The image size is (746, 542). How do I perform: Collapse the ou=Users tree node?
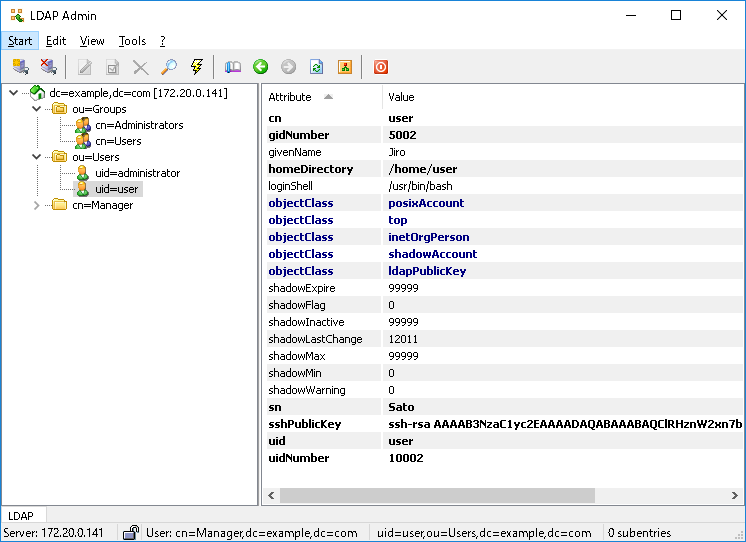(x=36, y=157)
